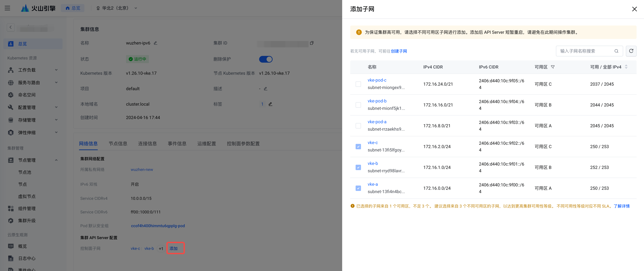Uncheck the vke-b subnet checkbox
This screenshot has height=271, width=644.
point(358,167)
